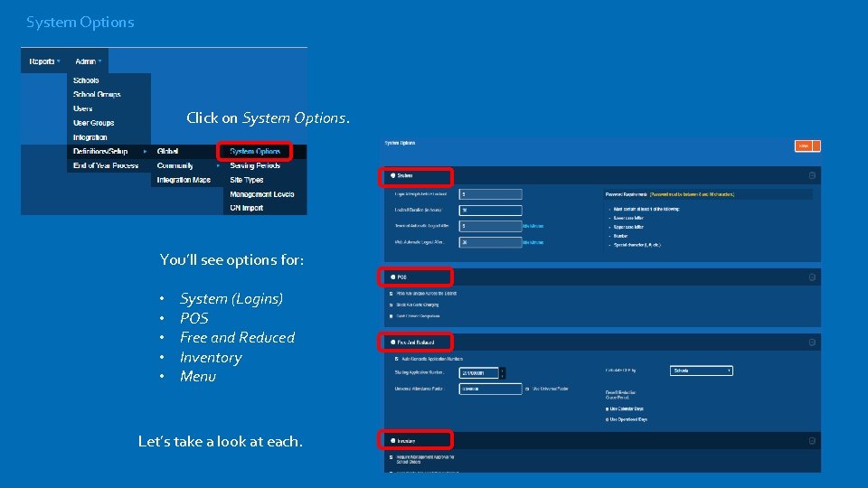868x488 pixels.
Task: Open the Global submenu item
Action: coord(167,151)
